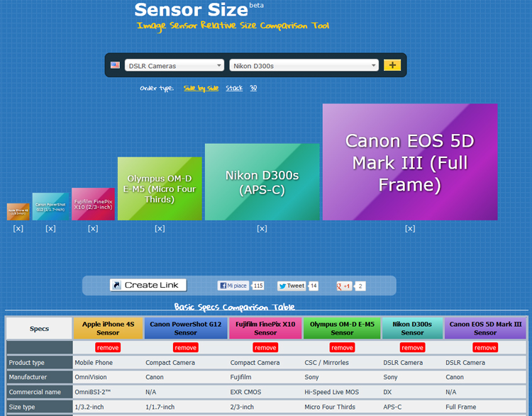Image resolution: width=532 pixels, height=416 pixels.
Task: Click remove under Canon EOS 5D Mark III Sensor
Action: [485, 347]
